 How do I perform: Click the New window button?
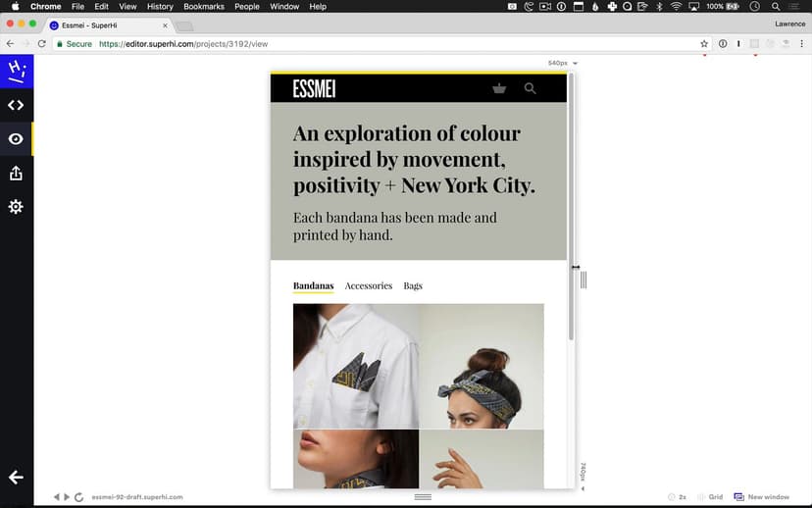click(x=761, y=497)
